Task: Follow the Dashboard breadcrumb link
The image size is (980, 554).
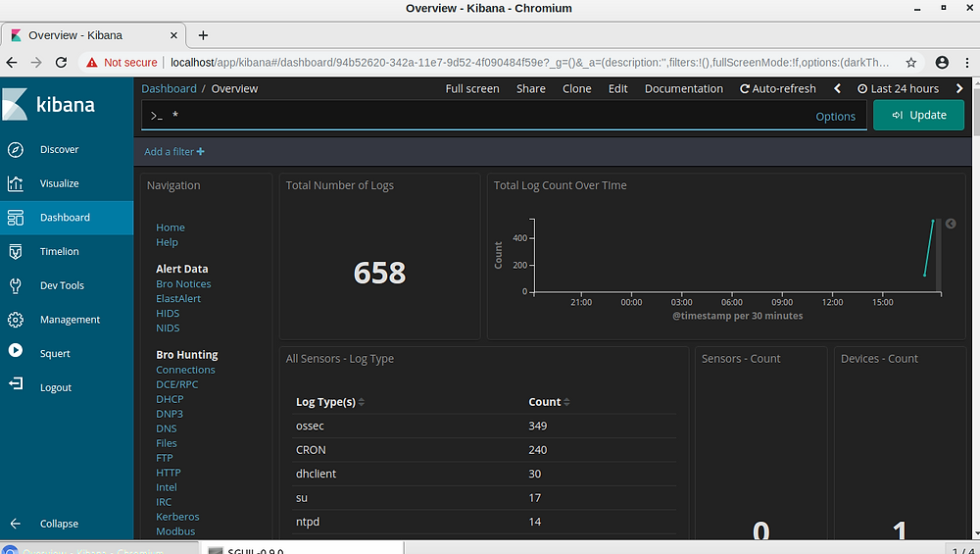Action: (x=169, y=89)
